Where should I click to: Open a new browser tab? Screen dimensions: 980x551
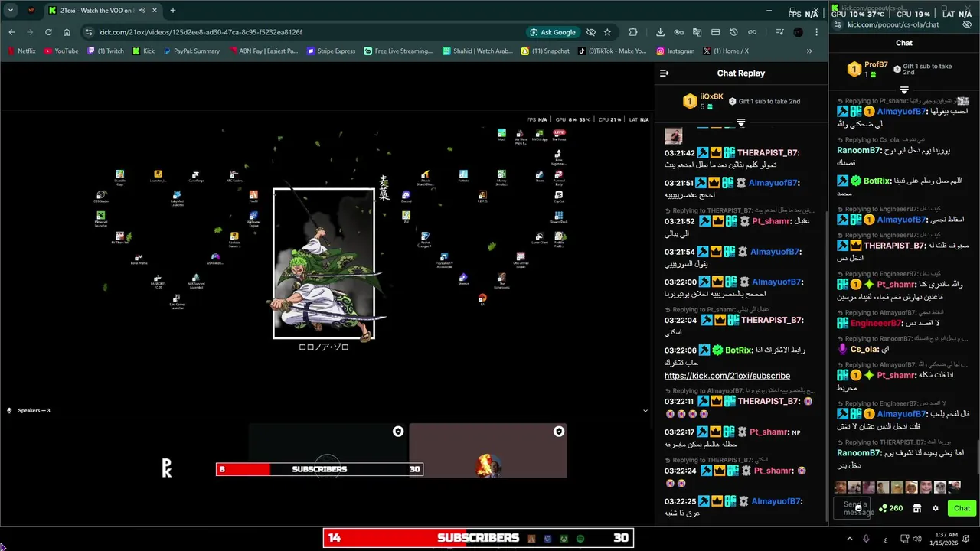click(172, 11)
